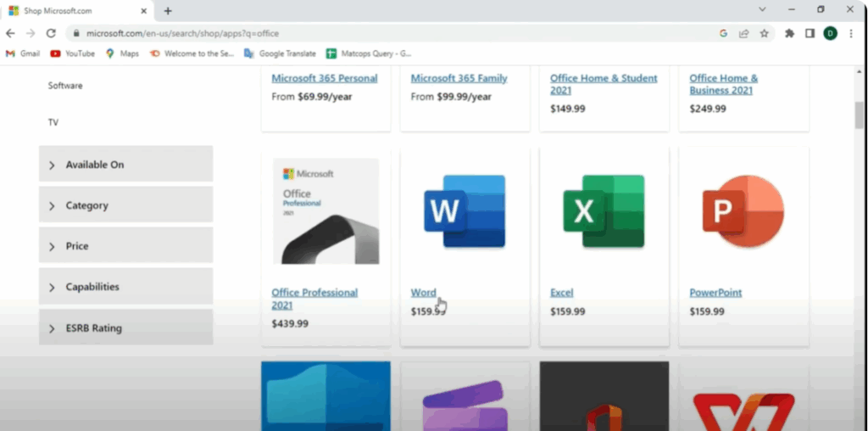Viewport: 868px width, 431px height.
Task: Click the page vertical scrollbar thumb
Action: point(860,115)
